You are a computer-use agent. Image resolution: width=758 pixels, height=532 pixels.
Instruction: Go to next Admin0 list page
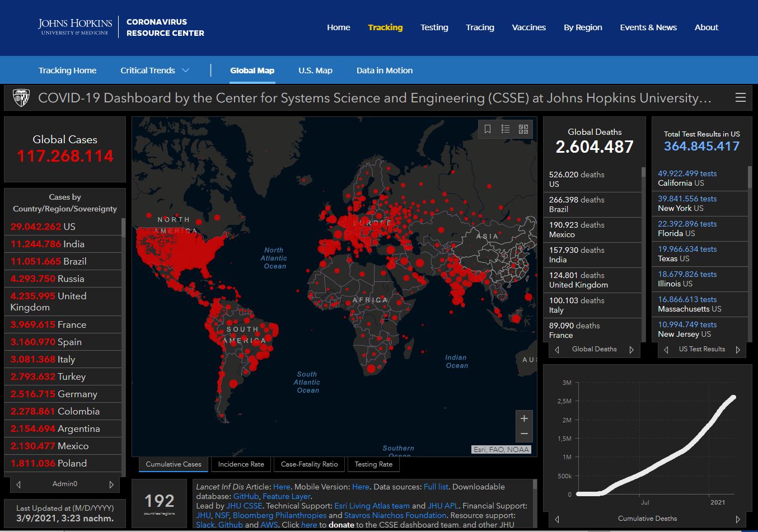111,484
